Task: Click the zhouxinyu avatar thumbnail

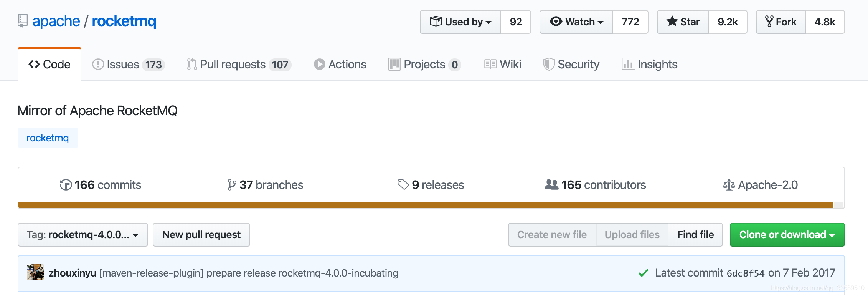Action: (x=35, y=272)
